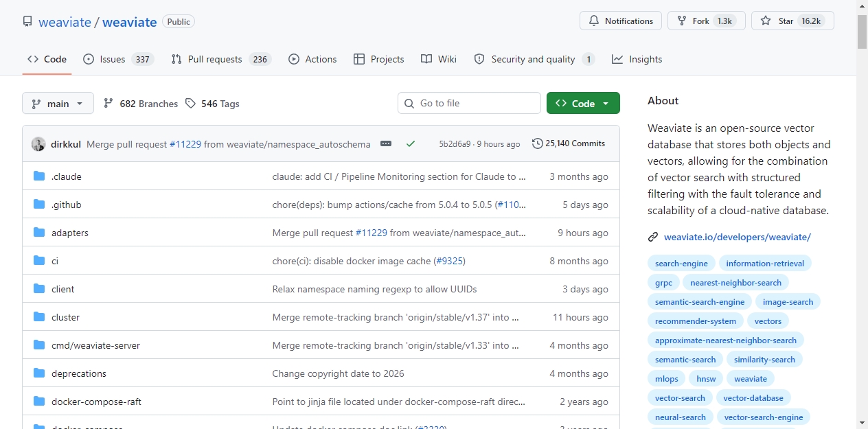
Task: Open the Actions tab
Action: click(312, 59)
